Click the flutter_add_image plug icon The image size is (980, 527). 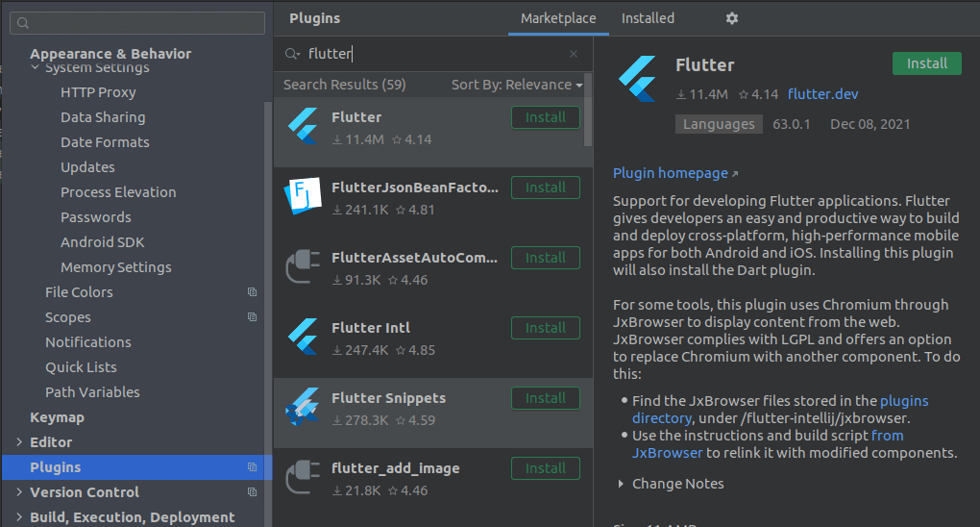click(303, 478)
